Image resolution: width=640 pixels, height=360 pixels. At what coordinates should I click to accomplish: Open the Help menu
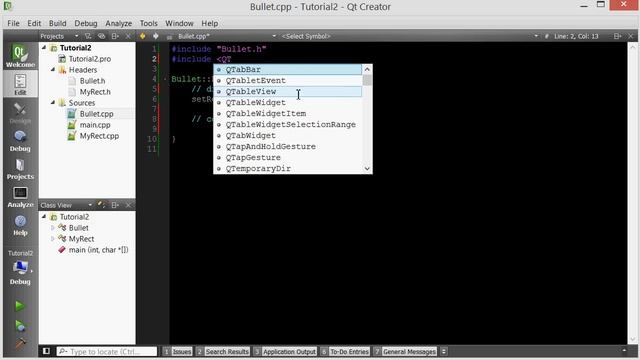[x=209, y=23]
